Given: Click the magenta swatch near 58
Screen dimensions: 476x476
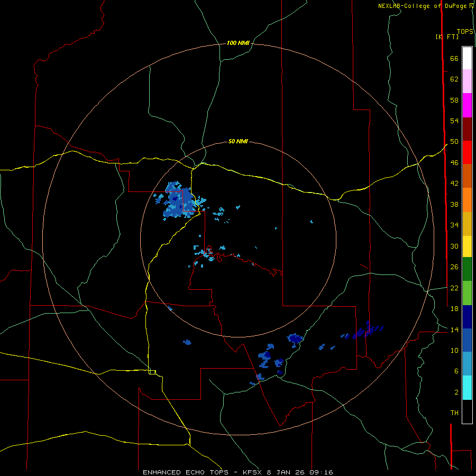Looking at the screenshot, I should pos(467,105).
